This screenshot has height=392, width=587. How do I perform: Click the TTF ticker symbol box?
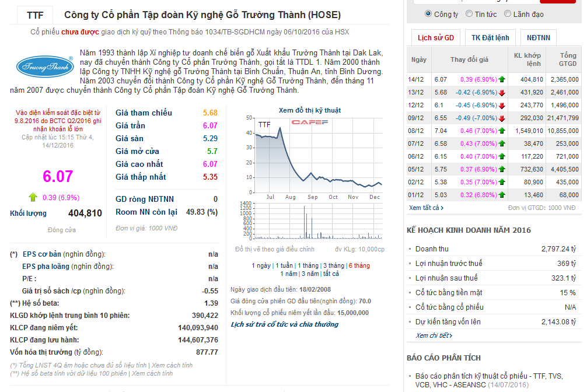(x=35, y=15)
